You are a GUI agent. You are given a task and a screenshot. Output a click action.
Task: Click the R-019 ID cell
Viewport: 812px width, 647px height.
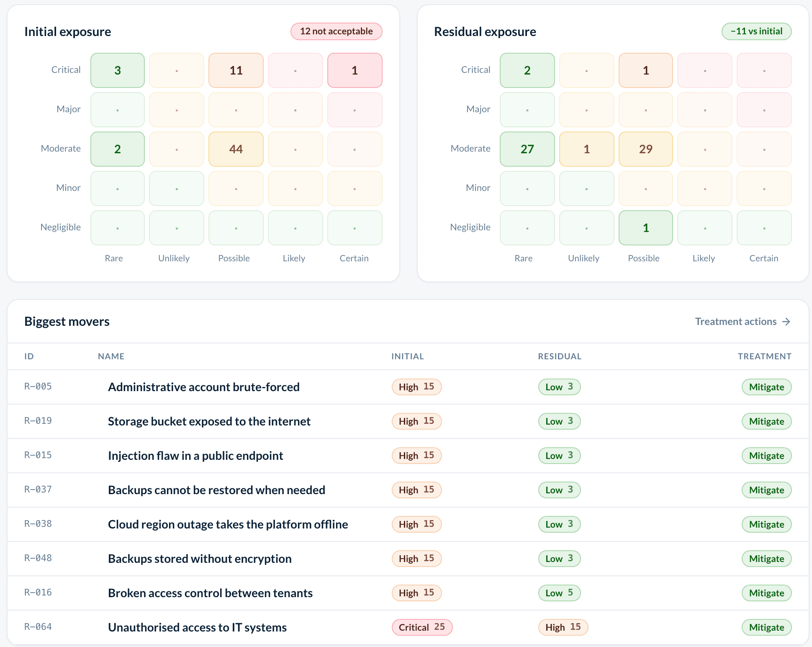38,421
